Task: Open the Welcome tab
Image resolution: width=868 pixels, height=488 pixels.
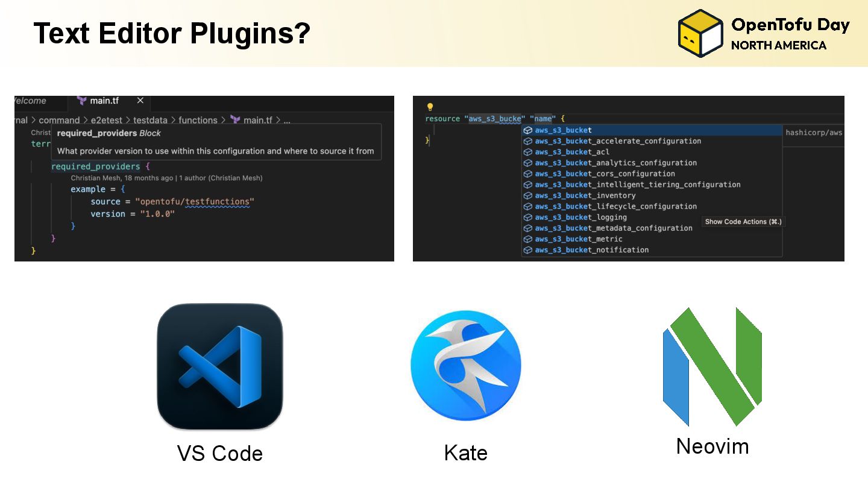Action: pyautogui.click(x=30, y=101)
